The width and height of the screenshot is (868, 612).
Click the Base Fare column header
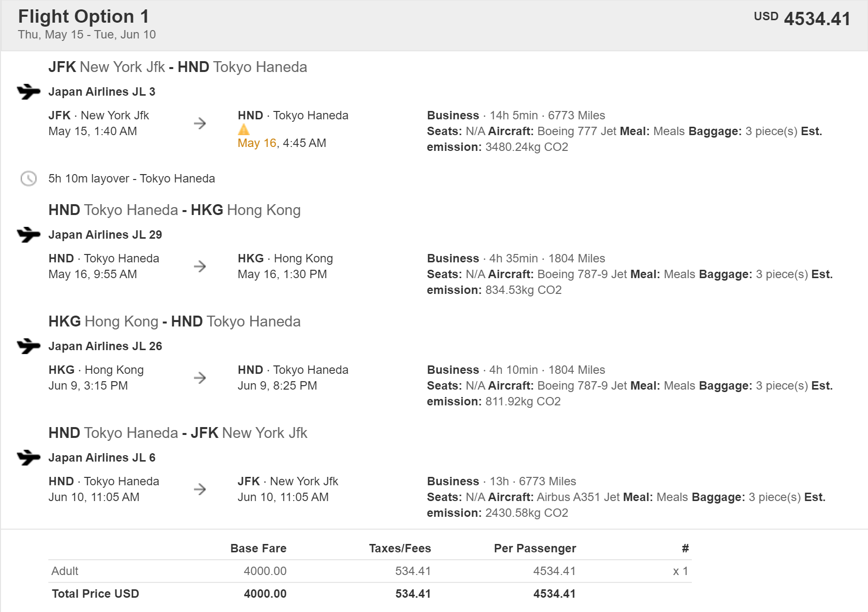click(258, 548)
